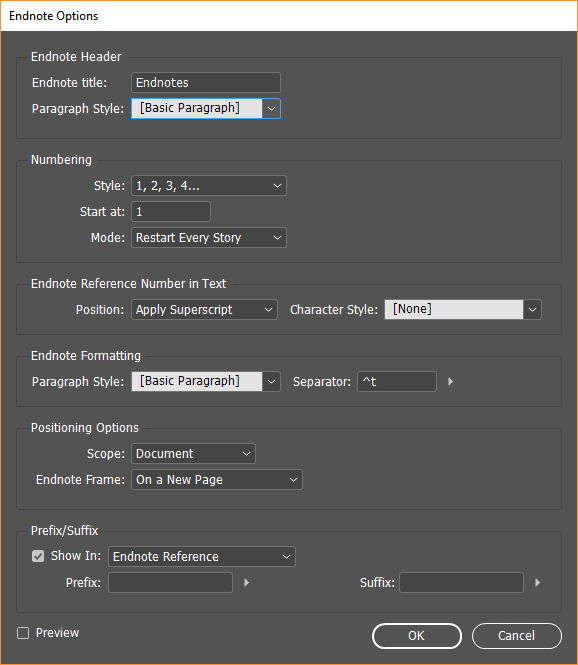Viewport: 578px width, 665px height.
Task: Expand the Character Style None dropdown
Action: point(463,310)
